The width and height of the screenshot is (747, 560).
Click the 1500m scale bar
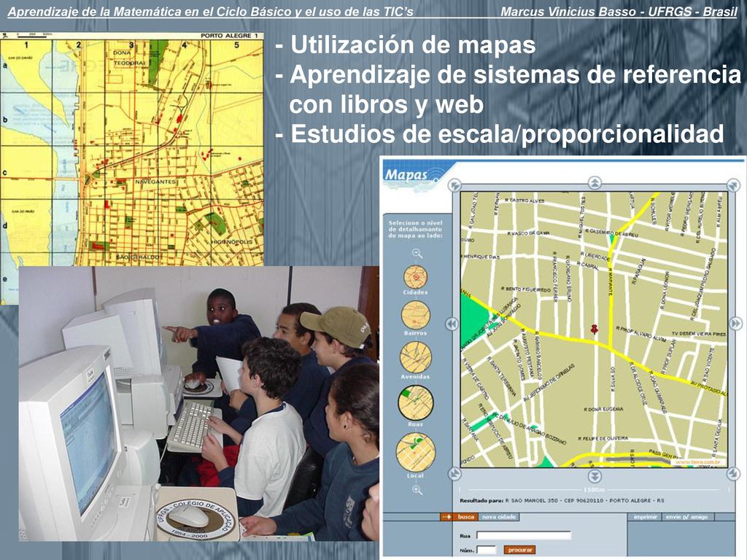(594, 489)
